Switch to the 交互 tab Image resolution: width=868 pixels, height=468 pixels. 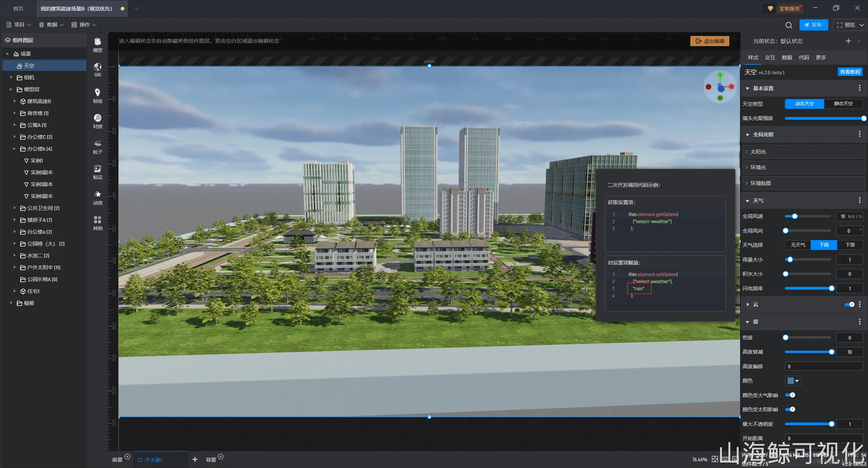point(770,57)
